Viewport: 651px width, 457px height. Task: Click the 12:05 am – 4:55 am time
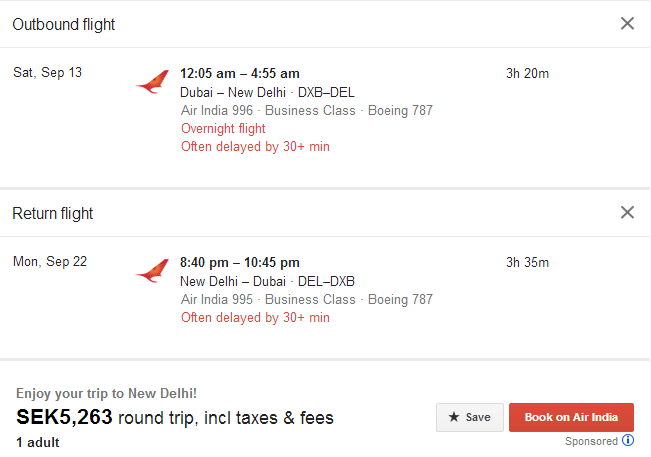240,73
